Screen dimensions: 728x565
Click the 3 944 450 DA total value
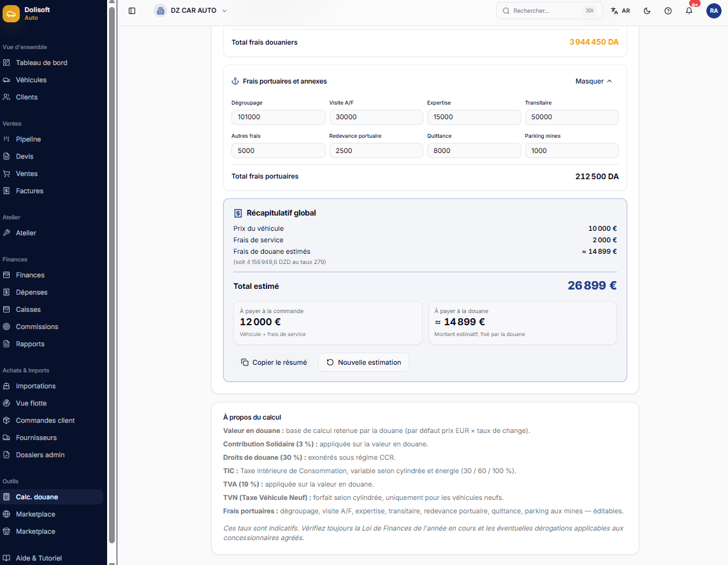[594, 42]
